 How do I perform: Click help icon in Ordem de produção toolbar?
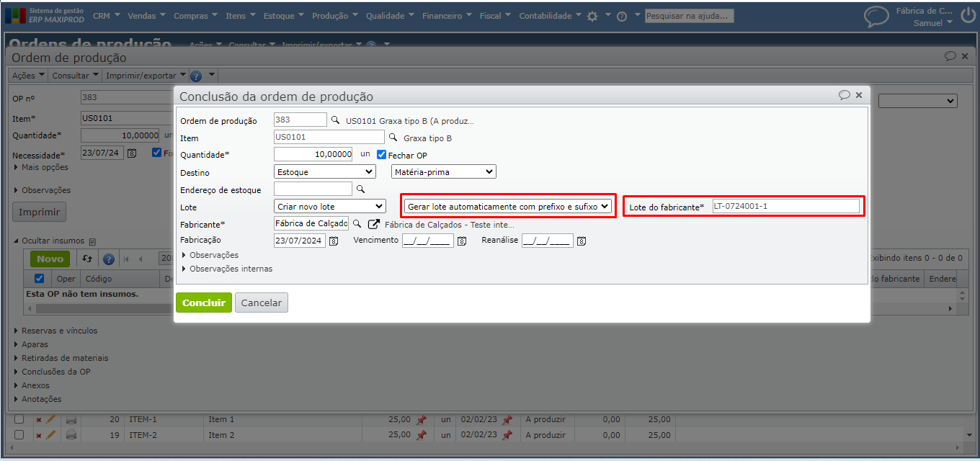(x=195, y=76)
